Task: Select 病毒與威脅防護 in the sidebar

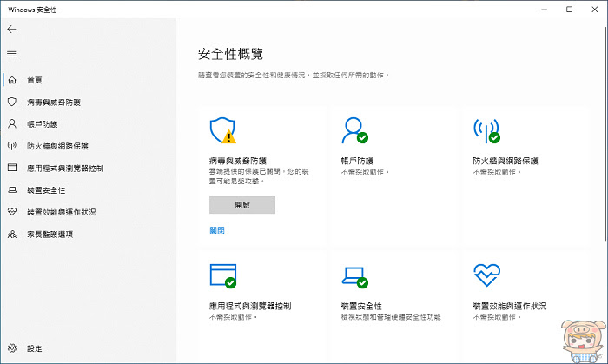Action: 54,103
